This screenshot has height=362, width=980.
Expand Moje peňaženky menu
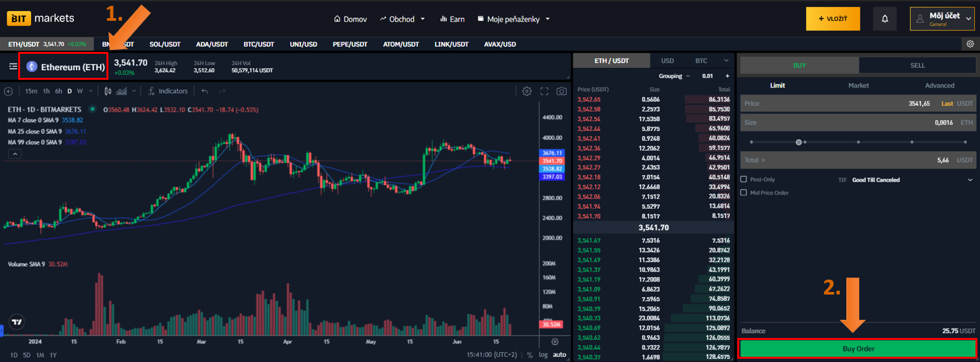(513, 19)
